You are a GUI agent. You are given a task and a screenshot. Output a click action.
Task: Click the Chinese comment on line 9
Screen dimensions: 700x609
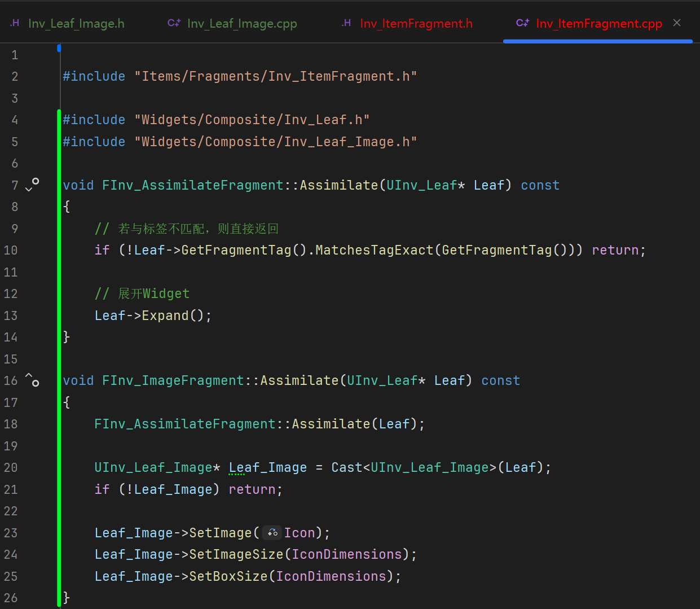187,229
